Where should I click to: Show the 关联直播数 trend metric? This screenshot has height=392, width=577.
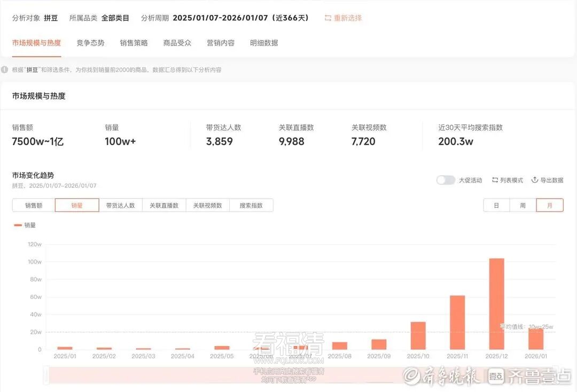tap(164, 205)
